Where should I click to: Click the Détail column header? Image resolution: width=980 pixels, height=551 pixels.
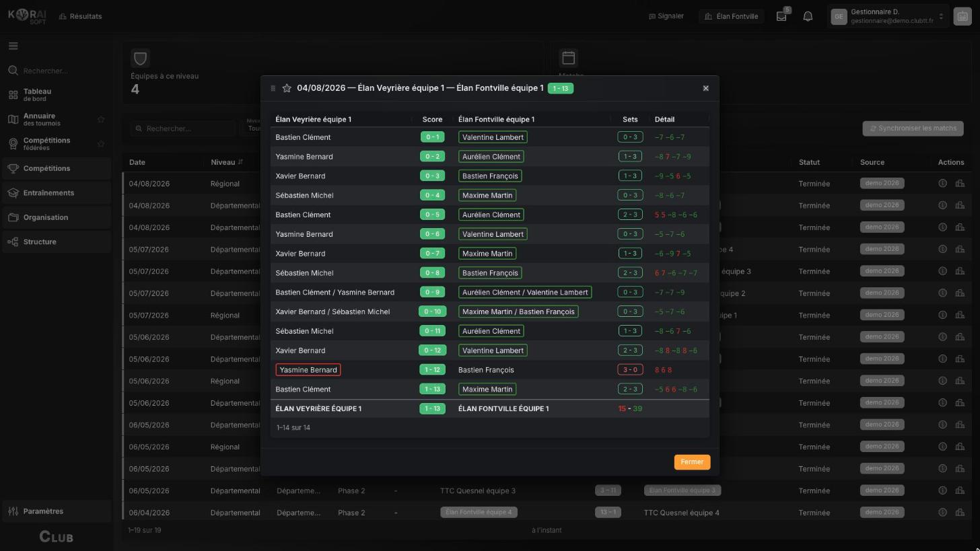click(664, 120)
